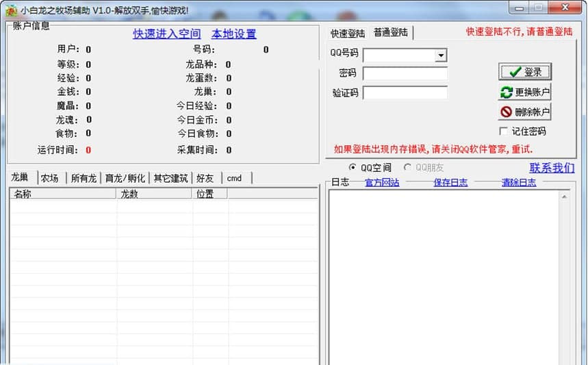Minimize the 小白龙之牧场辅助 window
This screenshot has height=365, width=588.
click(x=519, y=8)
